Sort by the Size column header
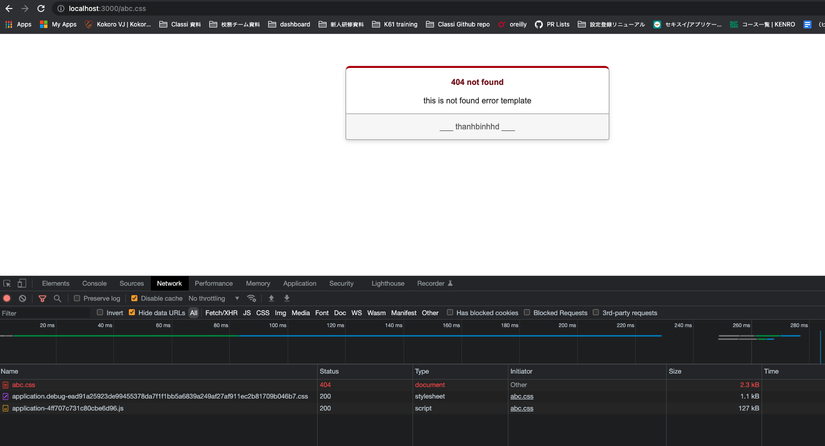This screenshot has width=825, height=446. point(713,371)
